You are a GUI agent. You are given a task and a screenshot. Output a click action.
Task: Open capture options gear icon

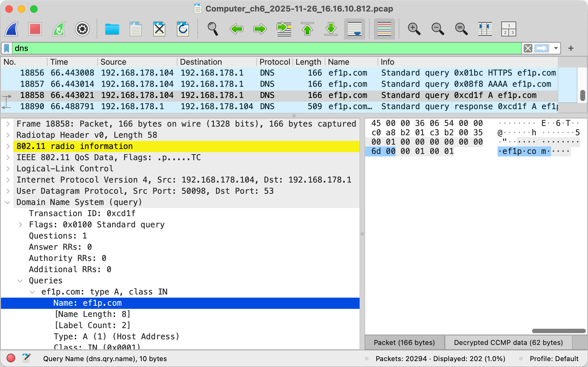tap(82, 29)
